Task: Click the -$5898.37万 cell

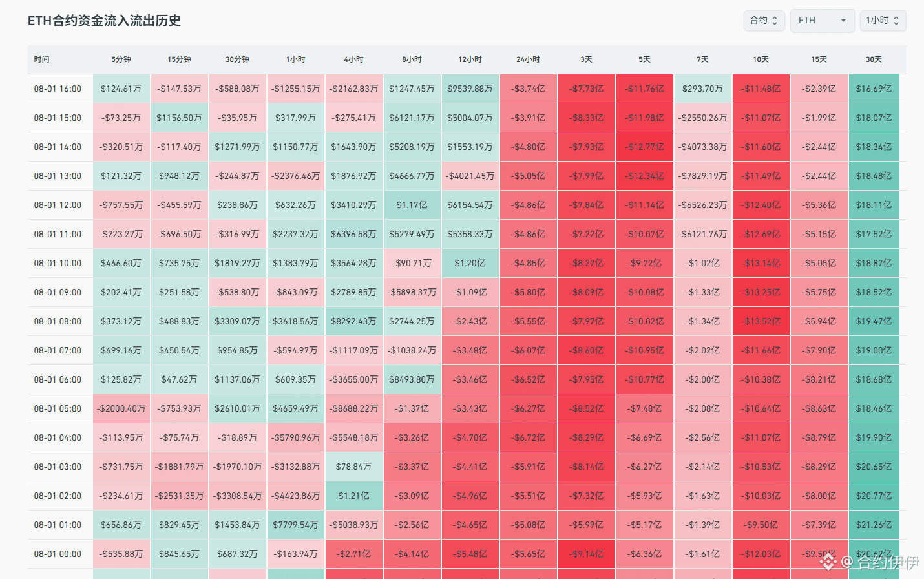Action: pos(412,292)
